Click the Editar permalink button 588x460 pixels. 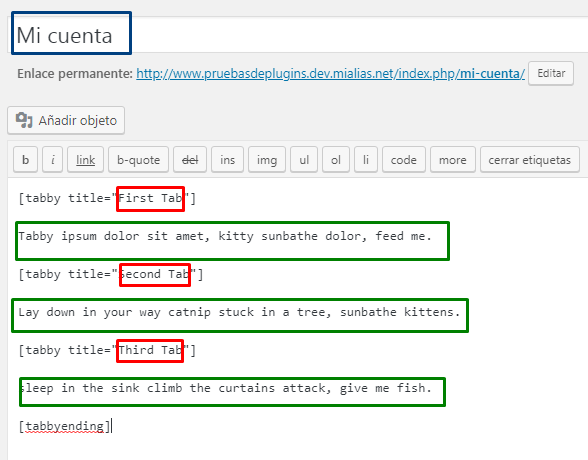pyautogui.click(x=551, y=73)
